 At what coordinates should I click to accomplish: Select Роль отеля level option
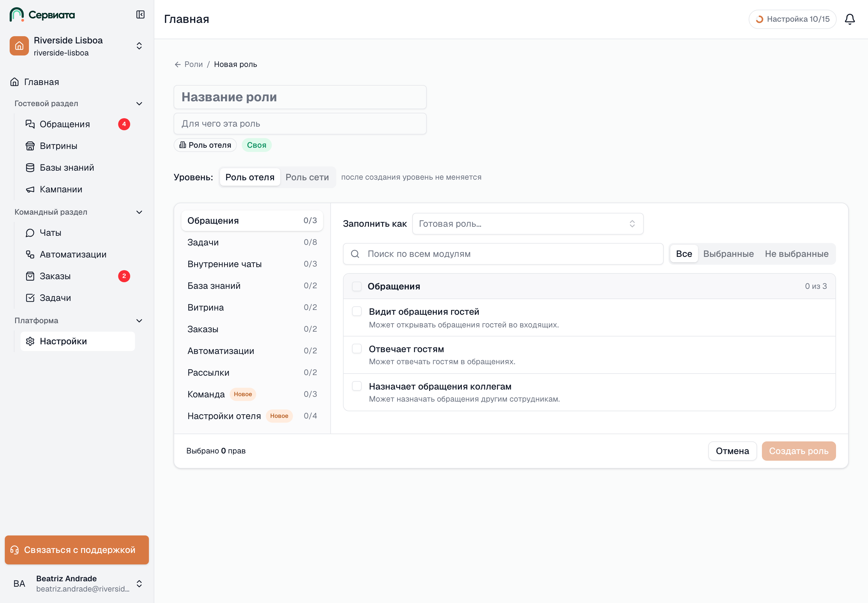pyautogui.click(x=250, y=177)
